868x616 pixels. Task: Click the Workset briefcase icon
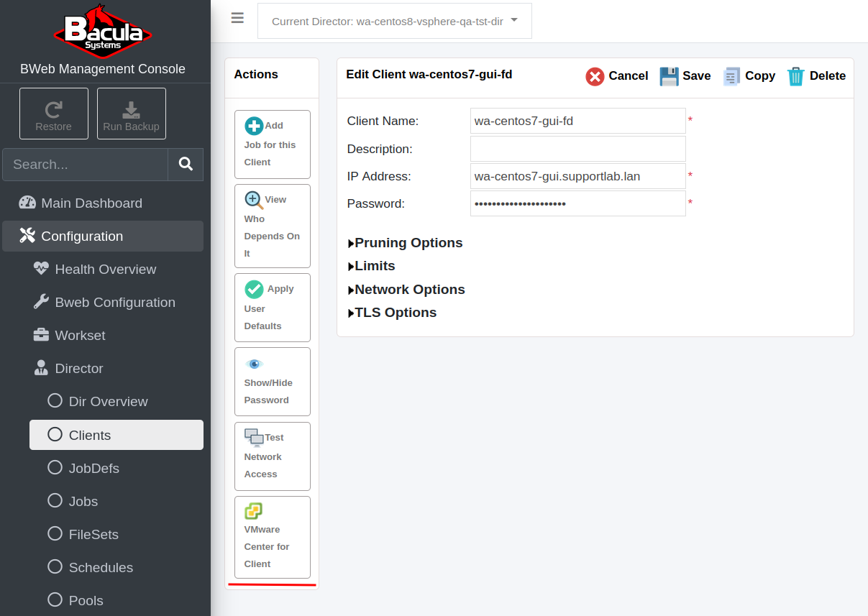pos(41,335)
